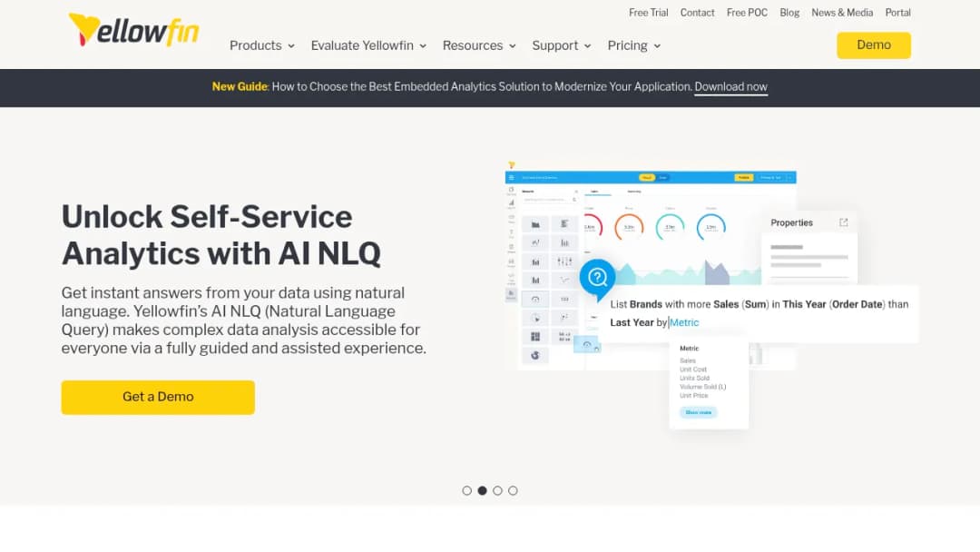Select the first carousel slide dot
Screen dimensions: 980x552
pos(467,491)
